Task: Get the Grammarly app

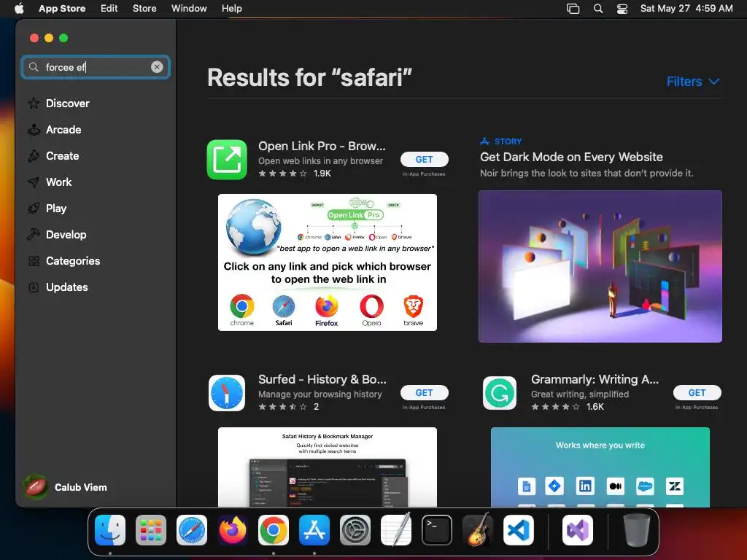Action: coord(697,393)
